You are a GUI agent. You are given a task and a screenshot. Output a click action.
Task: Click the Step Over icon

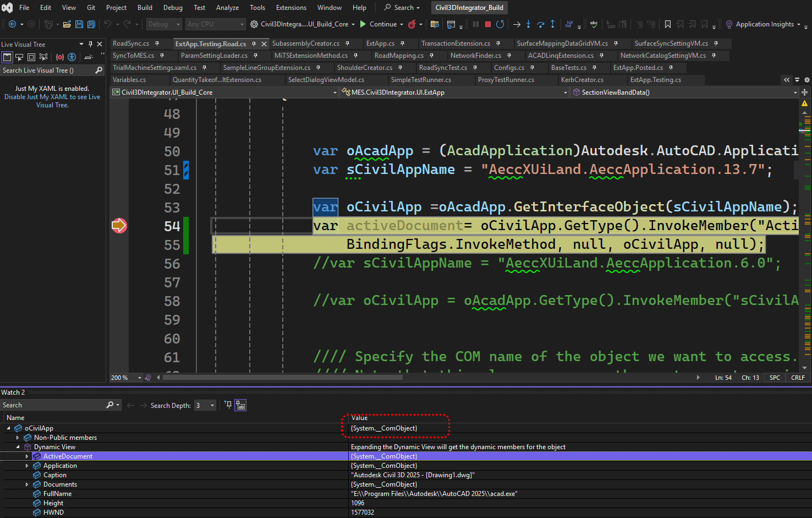540,24
